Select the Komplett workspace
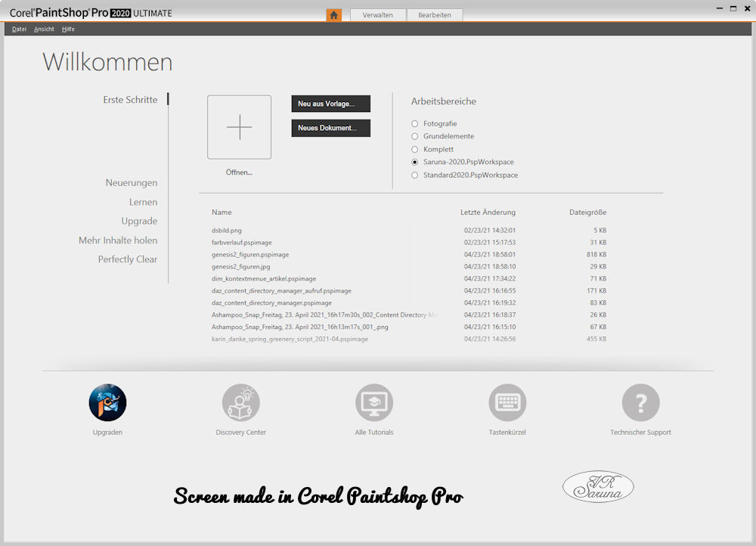This screenshot has width=756, height=546. [x=414, y=150]
